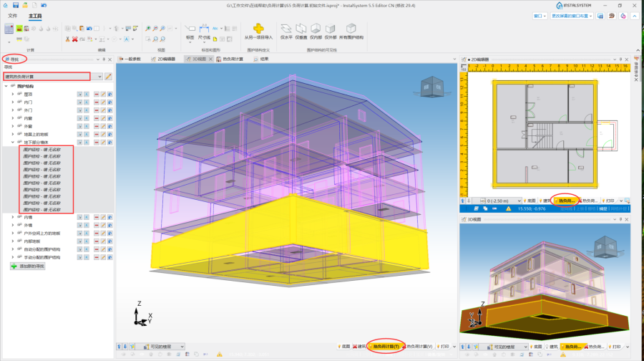Expand the 屋顶 tree node

12,94
